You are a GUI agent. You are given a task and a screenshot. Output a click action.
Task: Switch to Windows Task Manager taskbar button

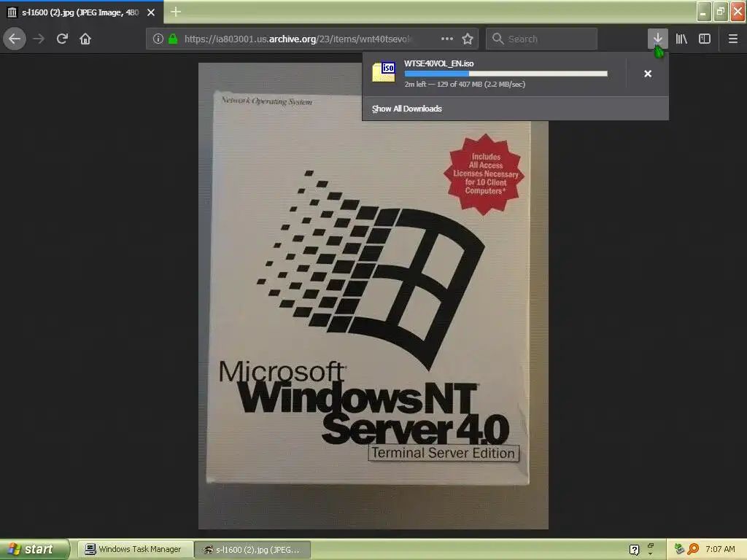[x=134, y=550]
